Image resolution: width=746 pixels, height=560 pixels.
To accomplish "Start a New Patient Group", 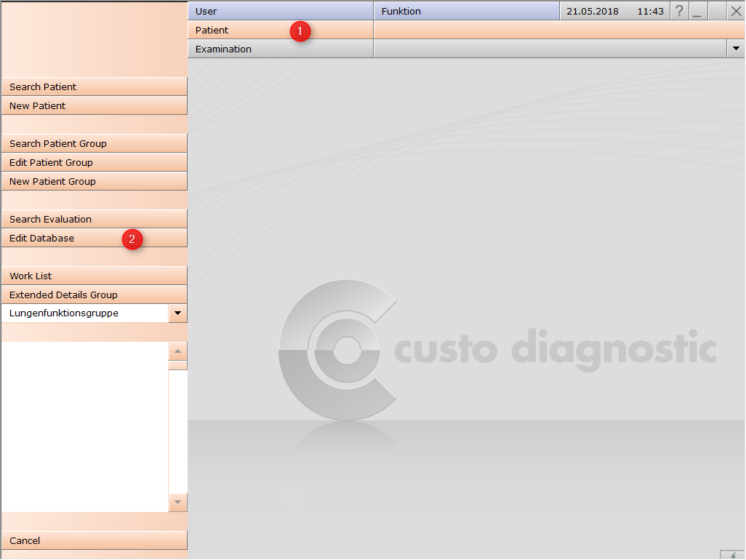I will [x=95, y=181].
